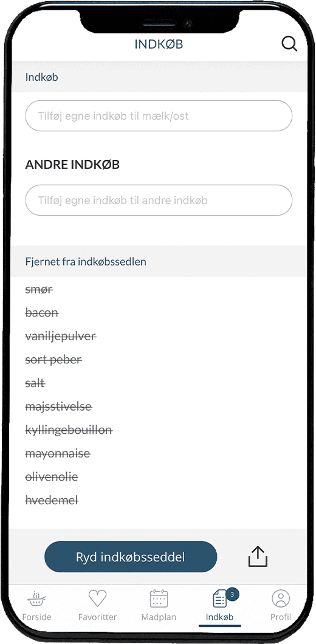The width and height of the screenshot is (316, 644).
Task: Open search with the magnifier icon
Action: point(289,44)
